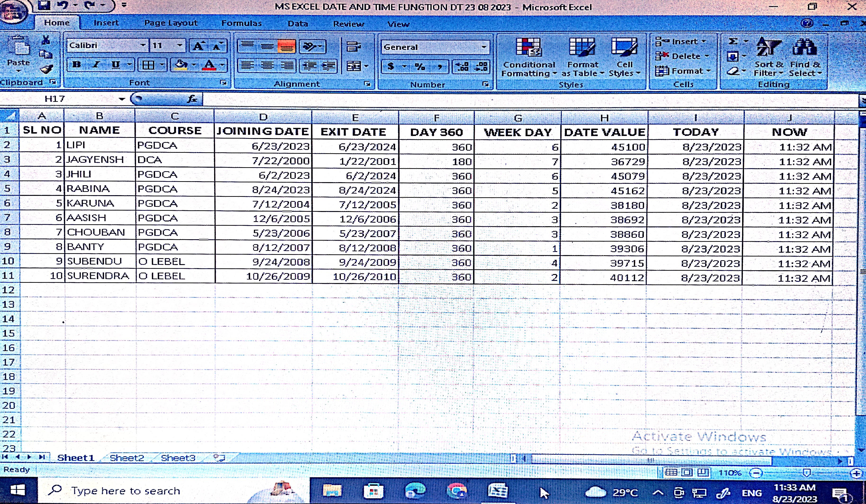The width and height of the screenshot is (866, 504).
Task: Click the Insert Function fx icon
Action: point(192,99)
